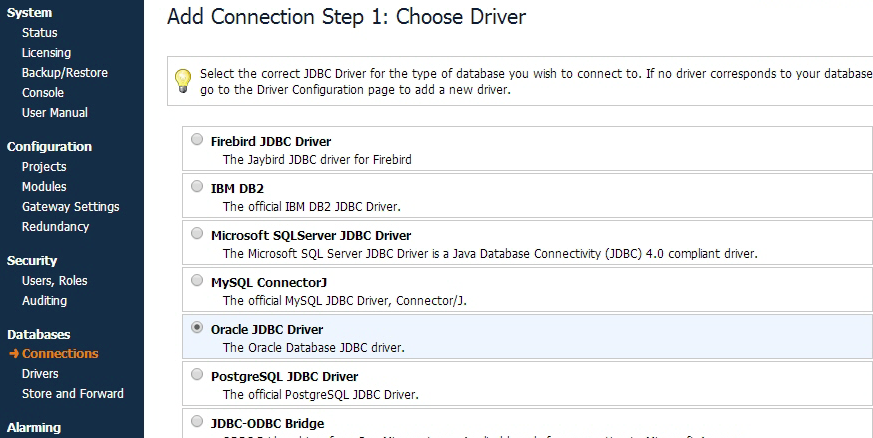
Task: Click the MySQL ConnectorJ title text
Action: 269,283
